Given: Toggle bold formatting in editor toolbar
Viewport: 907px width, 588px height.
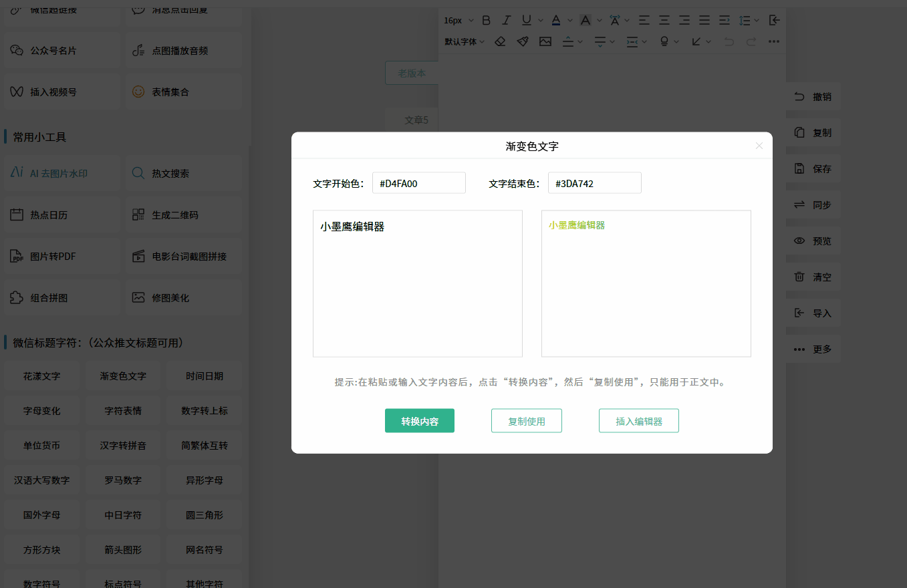Looking at the screenshot, I should [486, 20].
